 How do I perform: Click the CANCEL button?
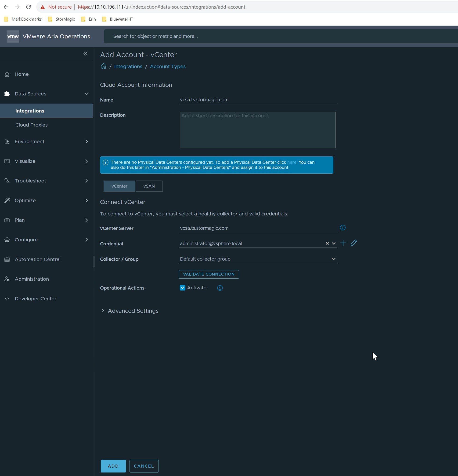(x=144, y=466)
